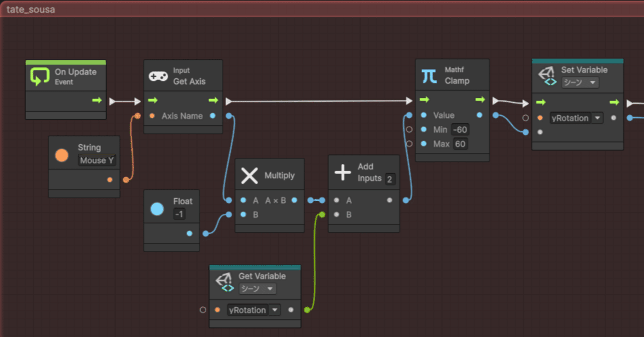644x337 pixels.
Task: Select the Multiply node's X icon
Action: 250,175
